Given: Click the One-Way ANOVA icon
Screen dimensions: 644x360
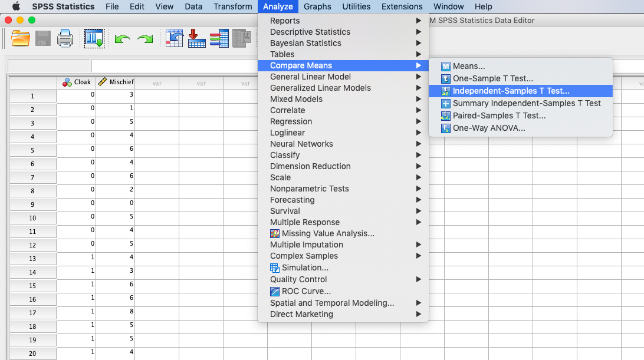Looking at the screenshot, I should tap(446, 128).
